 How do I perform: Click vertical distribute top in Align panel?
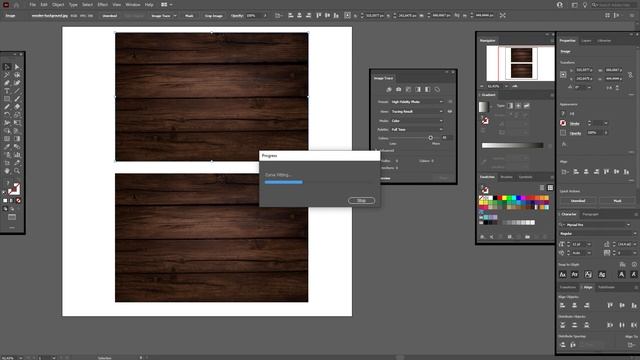coord(562,325)
